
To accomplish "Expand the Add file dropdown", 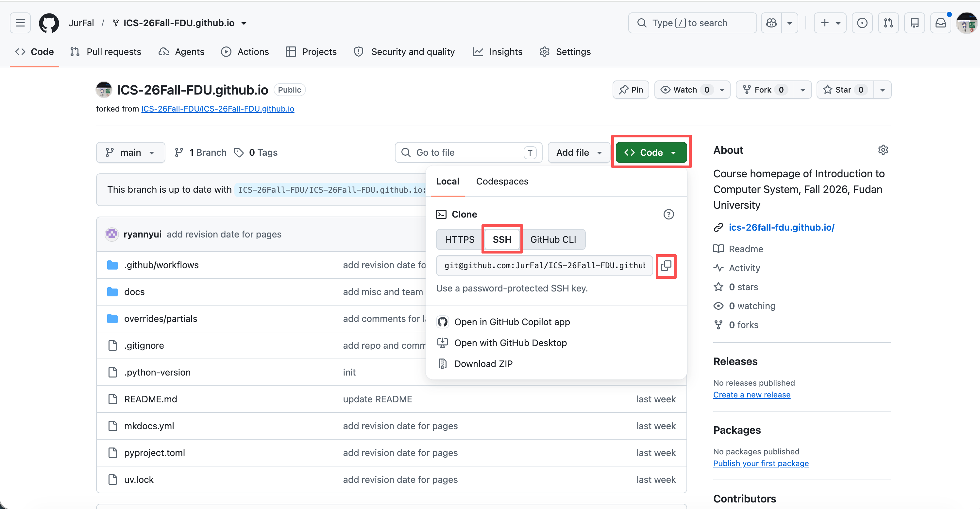I will point(579,153).
